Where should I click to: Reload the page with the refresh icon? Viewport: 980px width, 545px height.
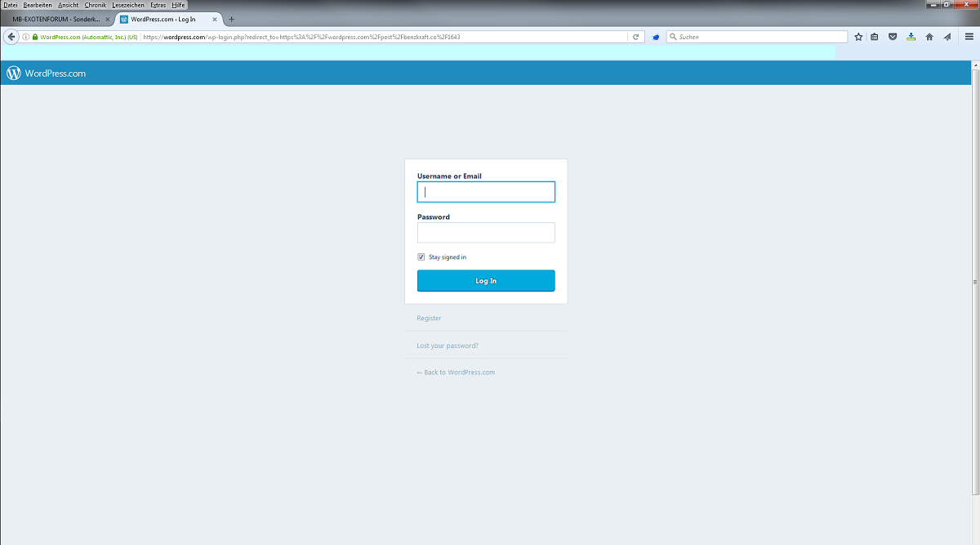[635, 37]
